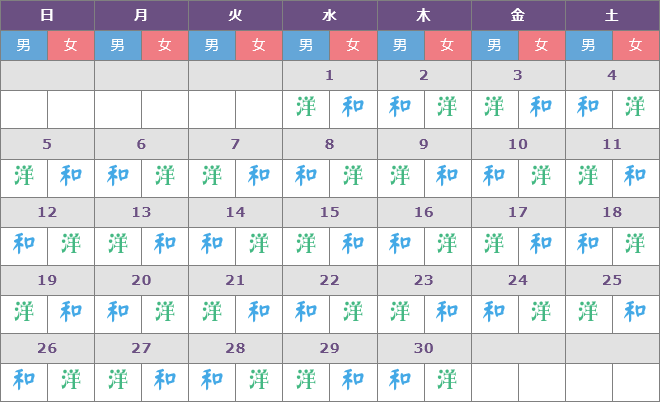Click the 洋 symbol for men on day 17

(494, 243)
